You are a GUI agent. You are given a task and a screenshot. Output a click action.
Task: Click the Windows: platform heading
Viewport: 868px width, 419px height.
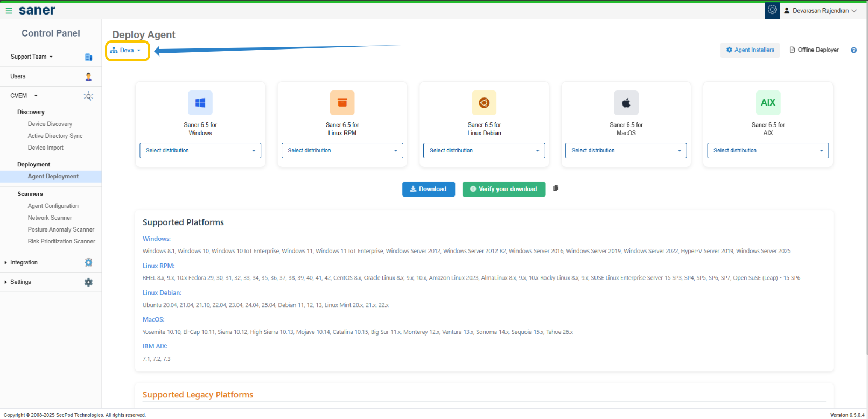tap(157, 239)
